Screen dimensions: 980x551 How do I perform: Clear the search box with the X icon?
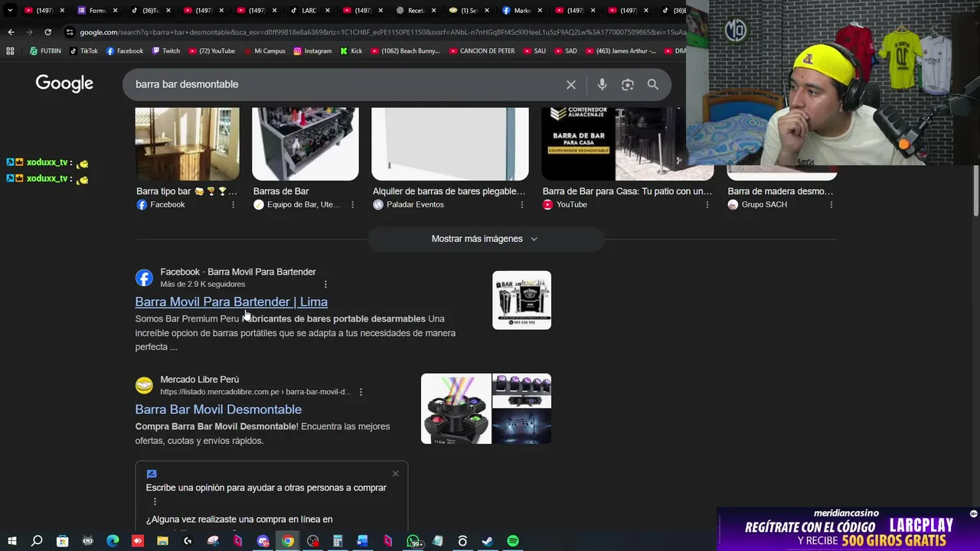point(570,84)
